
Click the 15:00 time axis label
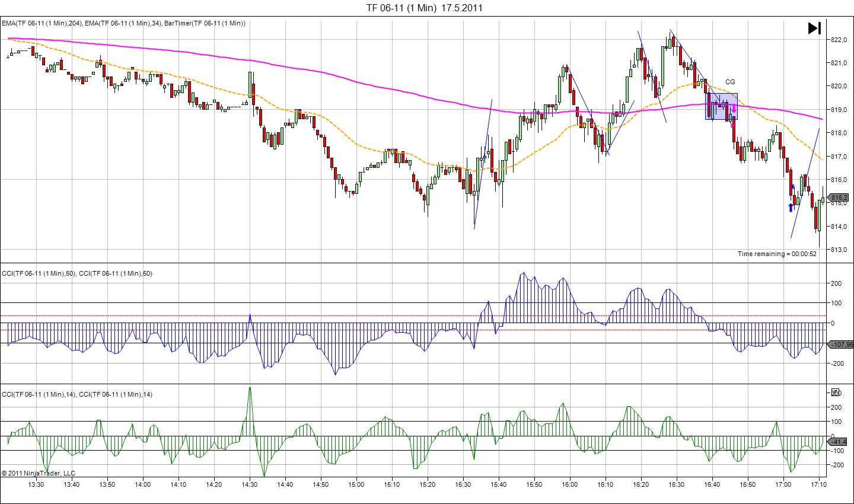tap(356, 484)
